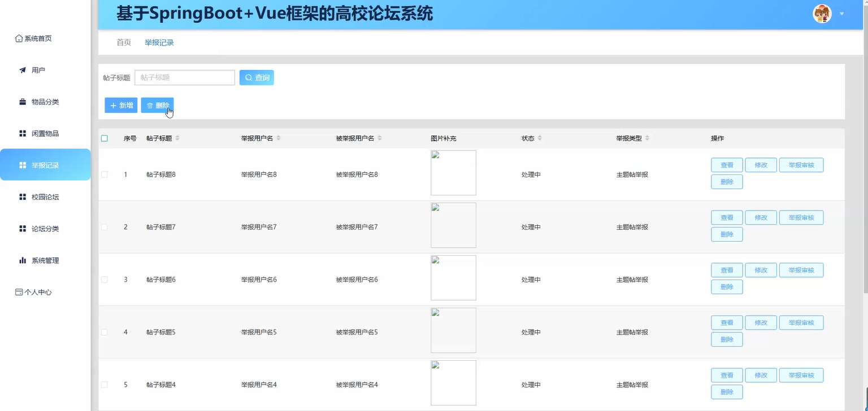Check the row for 帖子标题7
The image size is (868, 411).
click(104, 227)
